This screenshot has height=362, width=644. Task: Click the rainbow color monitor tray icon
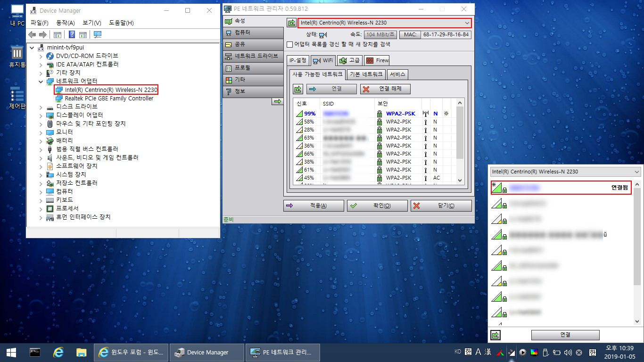[534, 352]
